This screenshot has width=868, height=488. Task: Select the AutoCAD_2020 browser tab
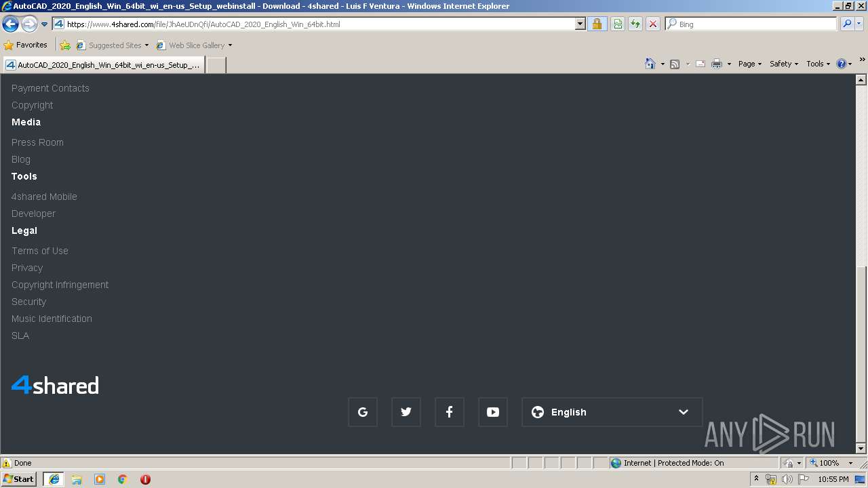pos(104,65)
